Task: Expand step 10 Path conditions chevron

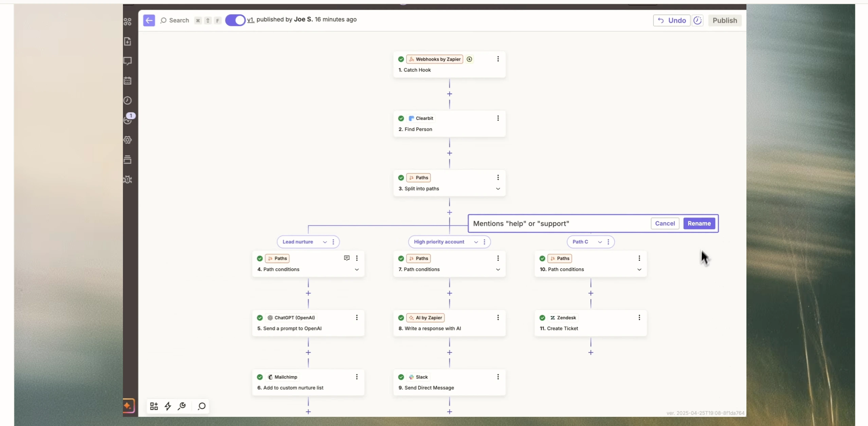Action: click(639, 269)
